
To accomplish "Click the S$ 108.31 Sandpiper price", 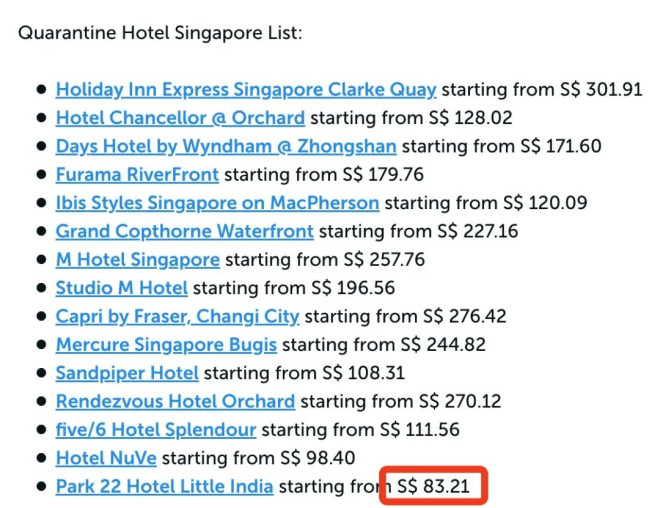I will tap(363, 373).
